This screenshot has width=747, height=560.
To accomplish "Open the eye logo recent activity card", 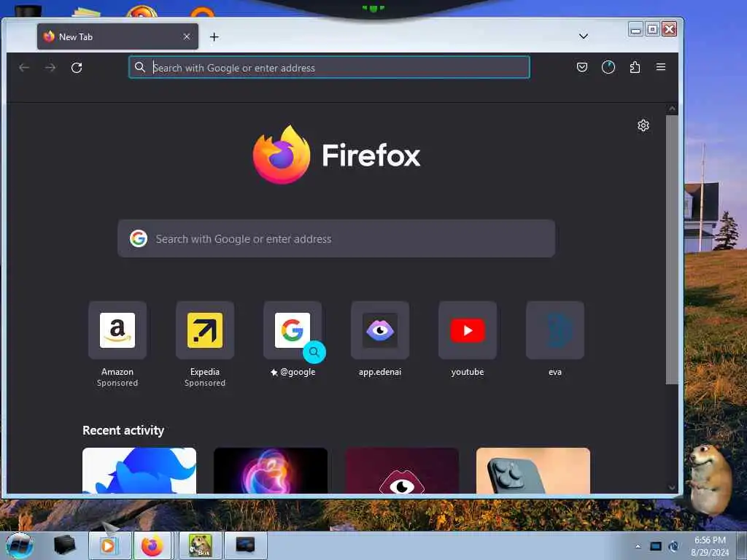I will point(402,470).
